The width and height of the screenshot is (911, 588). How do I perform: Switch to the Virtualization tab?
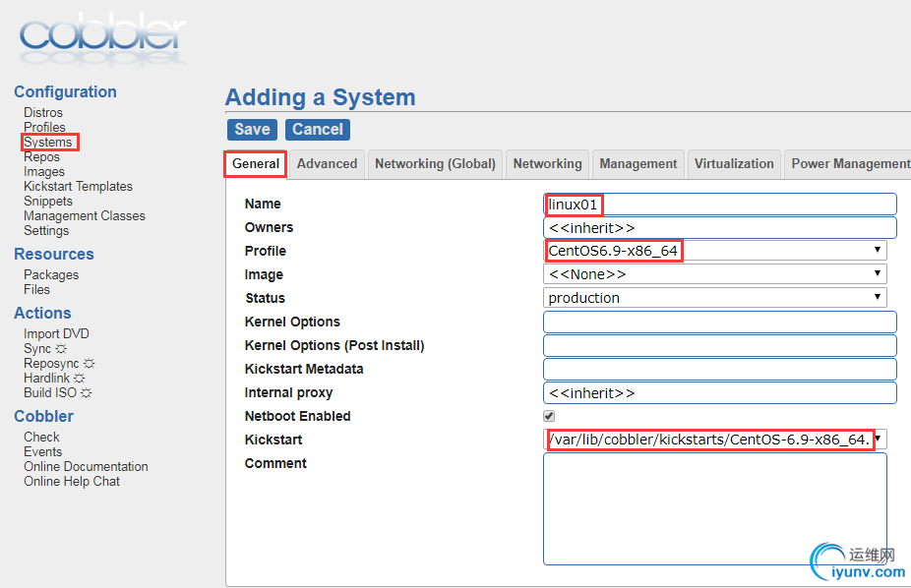pyautogui.click(x=734, y=164)
